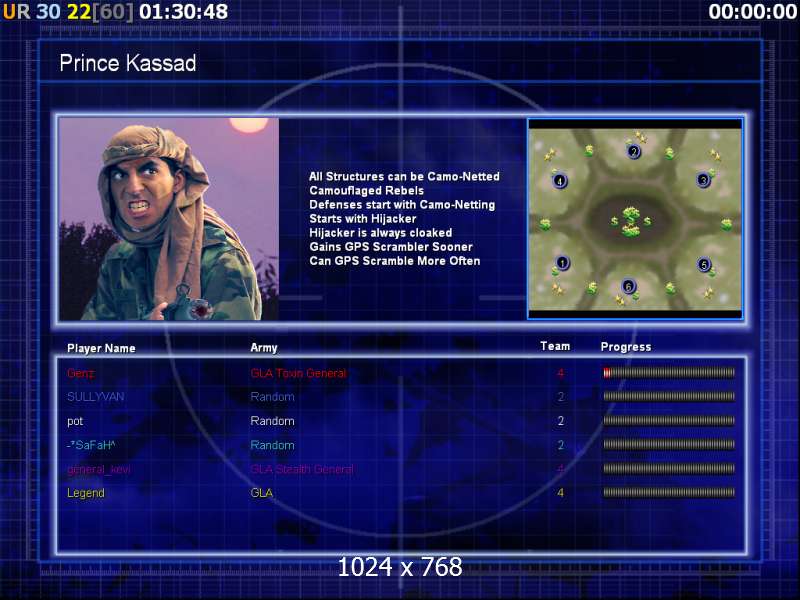Click start position 3 on minimap

point(704,180)
